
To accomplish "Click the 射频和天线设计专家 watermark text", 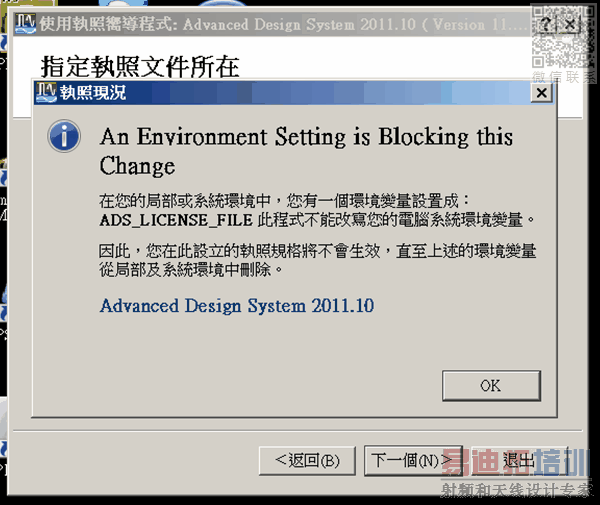I will click(513, 490).
